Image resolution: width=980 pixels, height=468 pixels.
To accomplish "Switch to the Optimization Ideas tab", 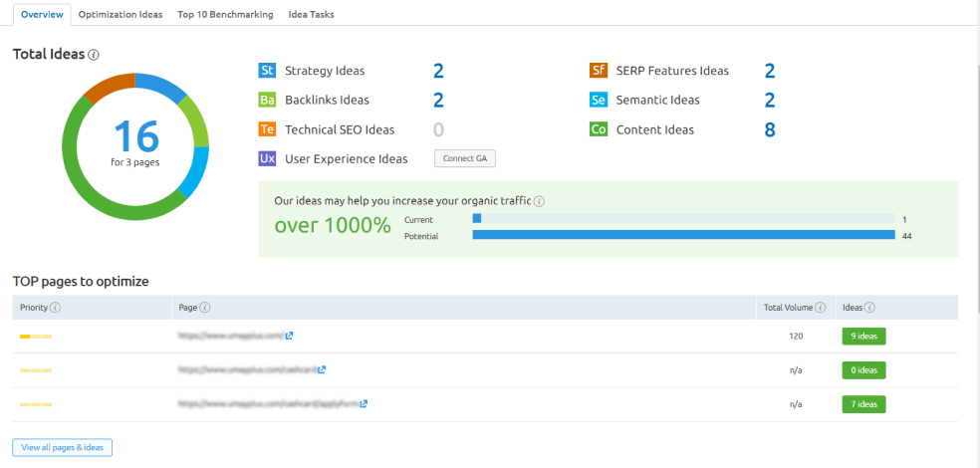I will pos(120,15).
